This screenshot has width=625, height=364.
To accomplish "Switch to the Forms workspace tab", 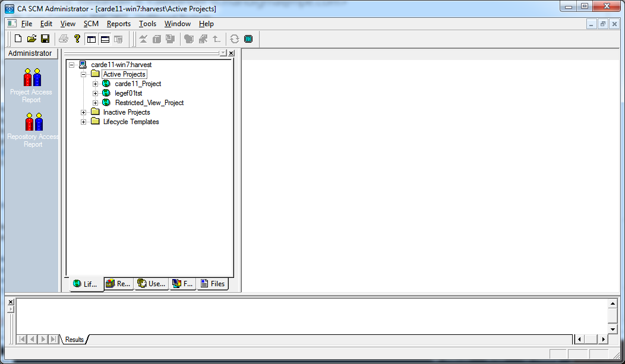I will pyautogui.click(x=182, y=284).
